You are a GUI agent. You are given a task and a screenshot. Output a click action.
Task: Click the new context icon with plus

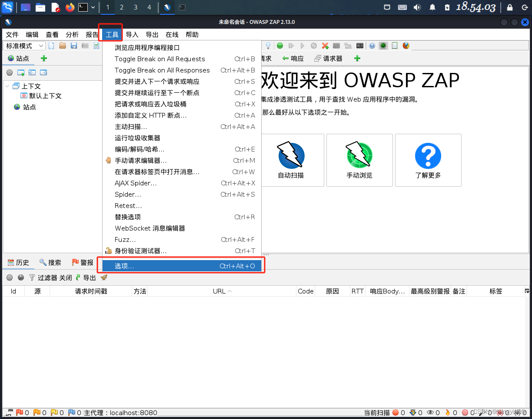21,73
